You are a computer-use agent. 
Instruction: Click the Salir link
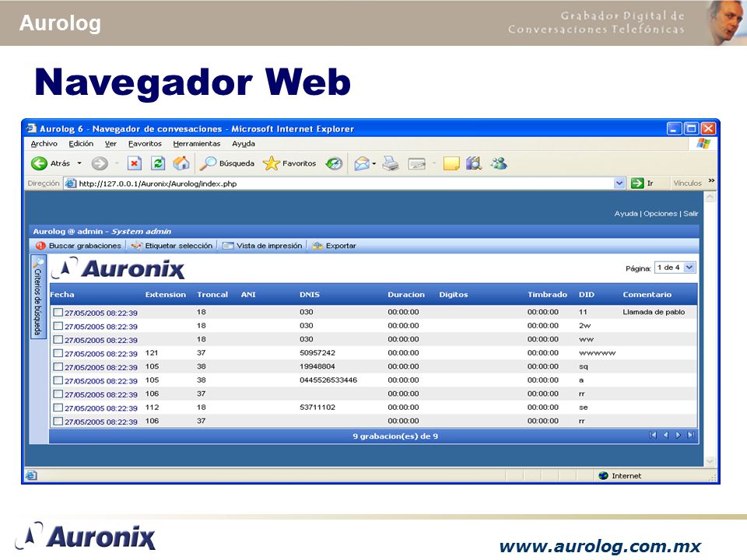(x=691, y=214)
